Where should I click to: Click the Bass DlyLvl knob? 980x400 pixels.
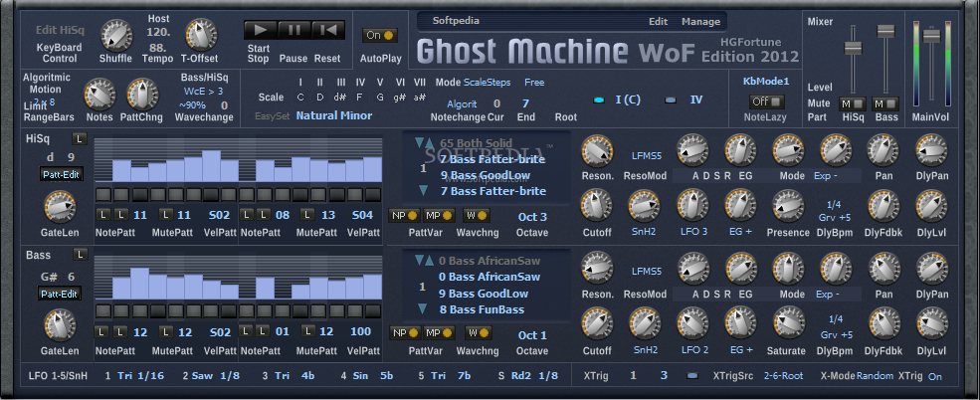[x=931, y=323]
